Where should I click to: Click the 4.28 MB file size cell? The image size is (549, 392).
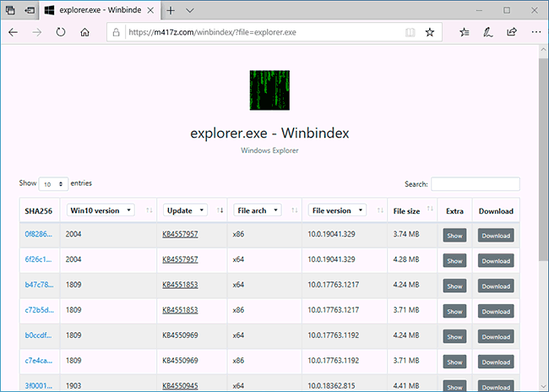coord(405,259)
